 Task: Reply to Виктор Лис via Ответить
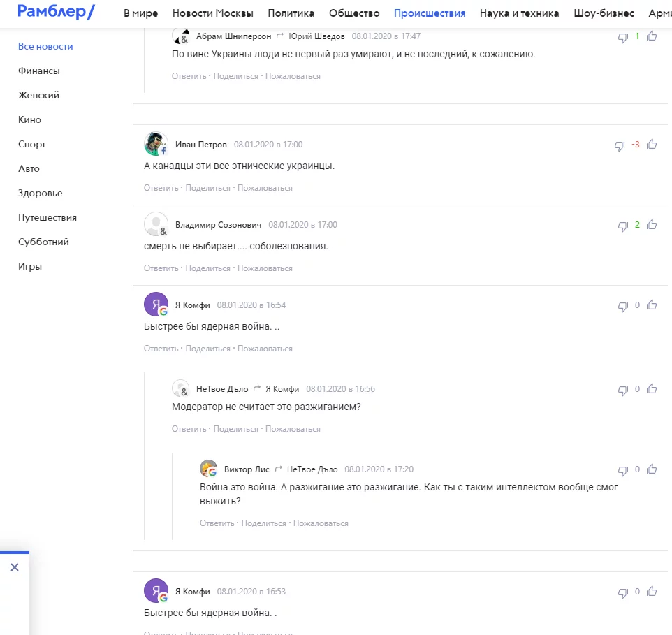click(x=217, y=523)
